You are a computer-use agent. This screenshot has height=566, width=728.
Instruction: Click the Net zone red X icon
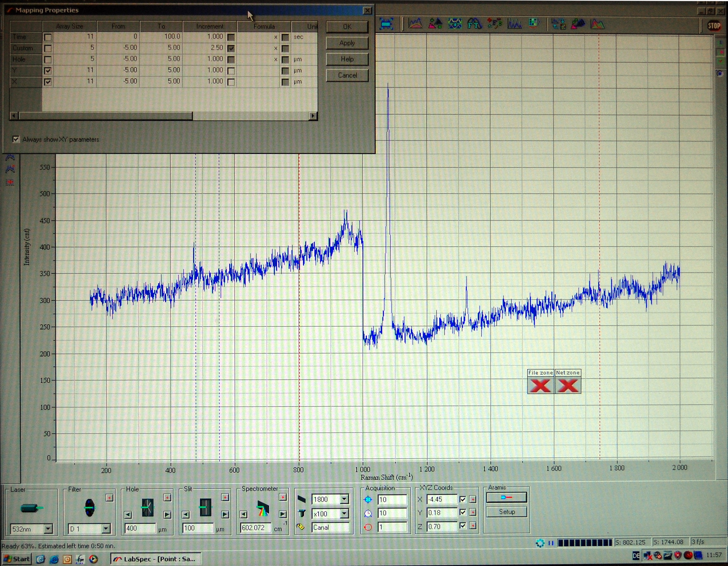click(x=568, y=385)
